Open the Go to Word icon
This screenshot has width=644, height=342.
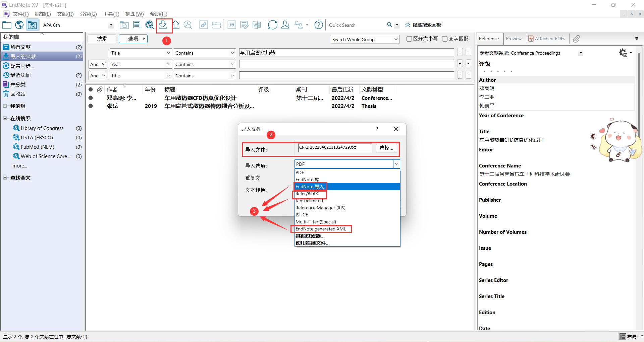click(x=257, y=25)
